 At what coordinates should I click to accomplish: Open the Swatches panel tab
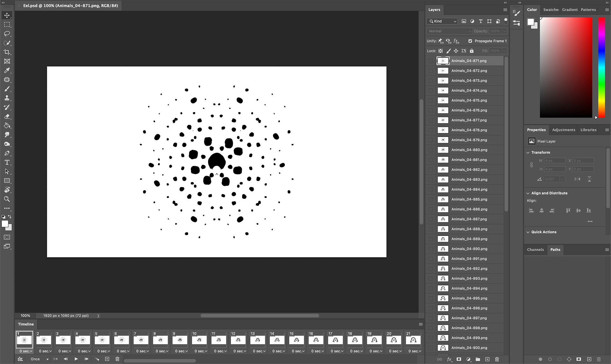tap(551, 10)
